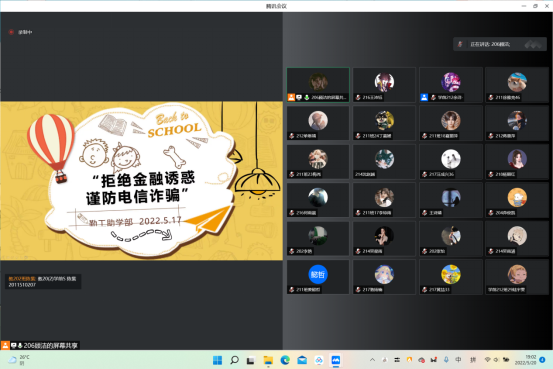The height and width of the screenshot is (369, 553).
Task: Open File Explorer from the taskbar
Action: click(268, 360)
